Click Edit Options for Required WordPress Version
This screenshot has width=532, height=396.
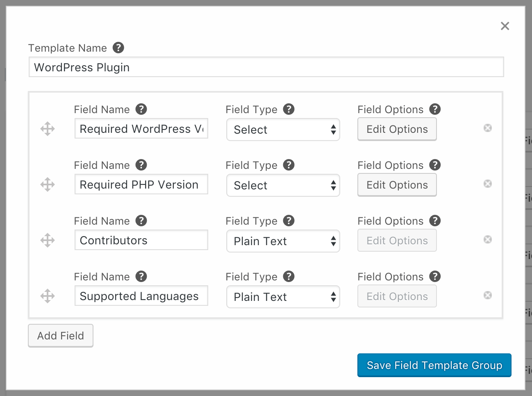(x=397, y=129)
